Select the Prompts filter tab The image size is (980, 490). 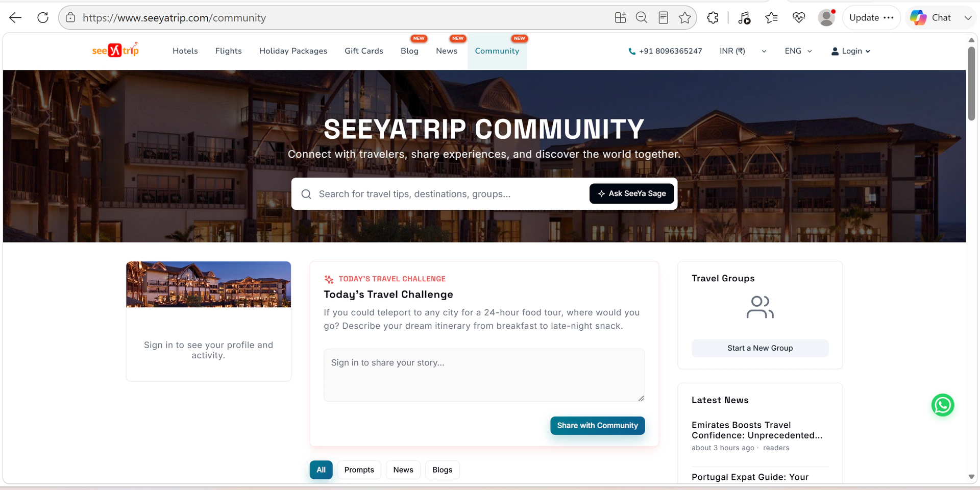pos(359,470)
